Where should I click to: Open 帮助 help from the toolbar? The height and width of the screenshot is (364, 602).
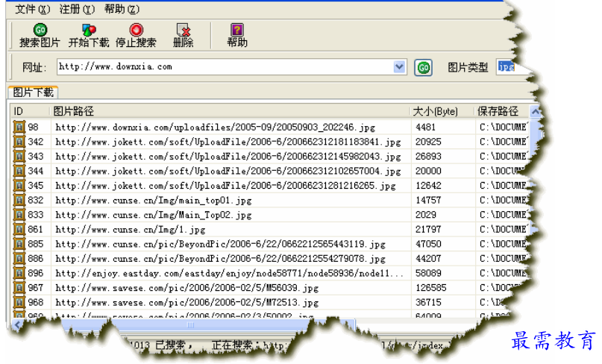(236, 31)
